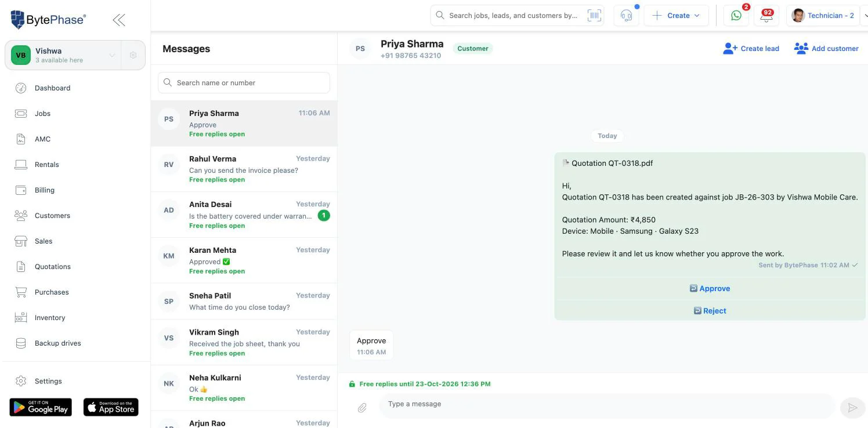Viewport: 868px width, 428px height.
Task: Click the Approve quick-reply button
Action: (710, 288)
